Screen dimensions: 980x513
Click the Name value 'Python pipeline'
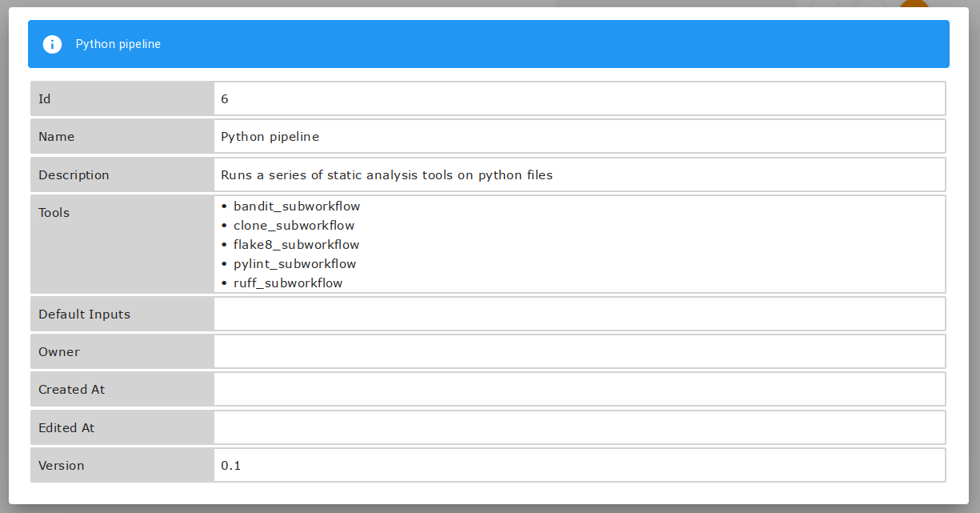coord(270,137)
